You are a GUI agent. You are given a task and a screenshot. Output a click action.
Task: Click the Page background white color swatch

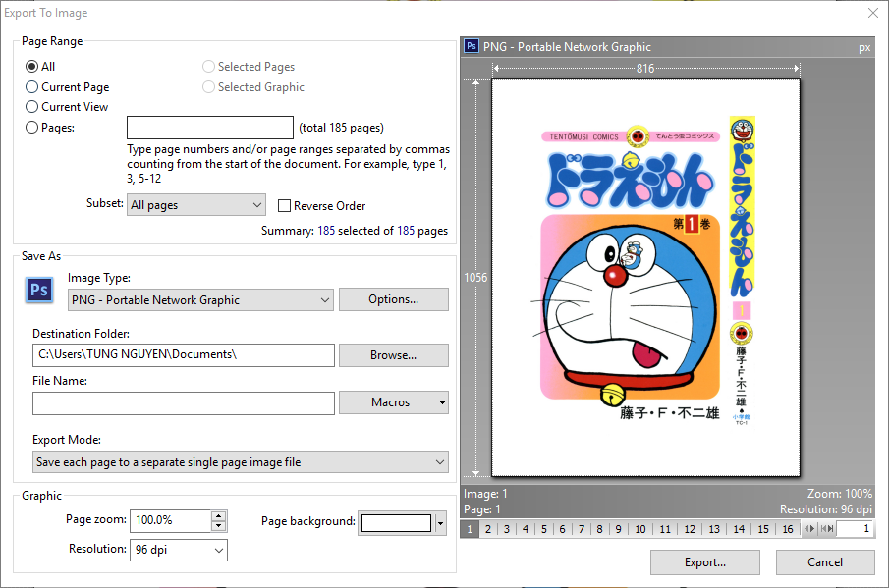click(x=396, y=523)
